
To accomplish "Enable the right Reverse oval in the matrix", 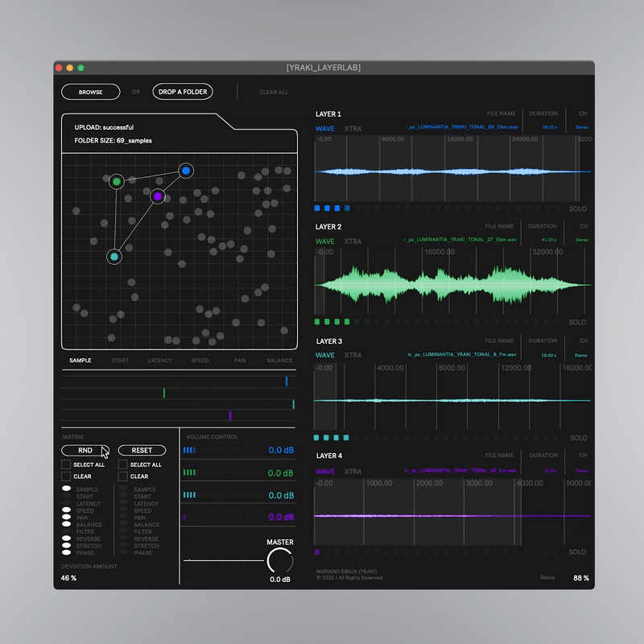I will coord(123,539).
